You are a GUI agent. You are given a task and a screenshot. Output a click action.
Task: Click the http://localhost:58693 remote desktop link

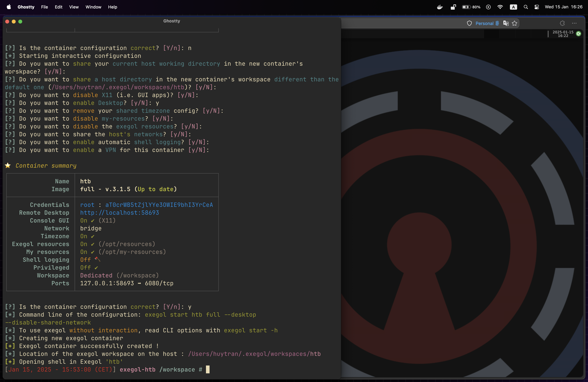point(119,213)
